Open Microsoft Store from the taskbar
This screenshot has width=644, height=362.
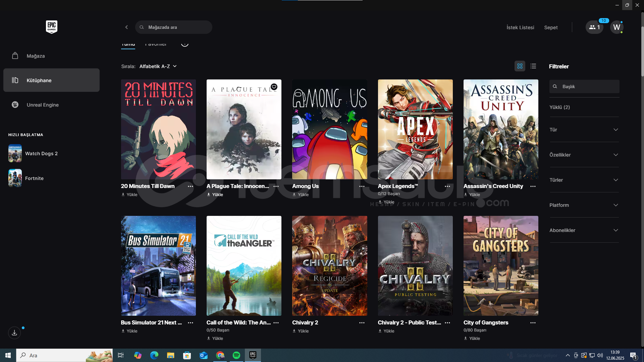[x=187, y=355]
